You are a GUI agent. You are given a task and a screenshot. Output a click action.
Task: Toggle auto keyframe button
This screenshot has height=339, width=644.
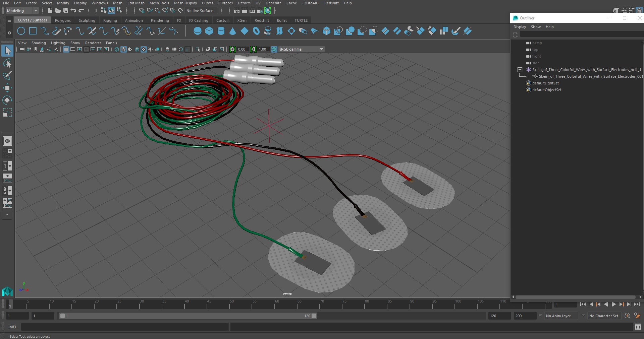pos(627,316)
